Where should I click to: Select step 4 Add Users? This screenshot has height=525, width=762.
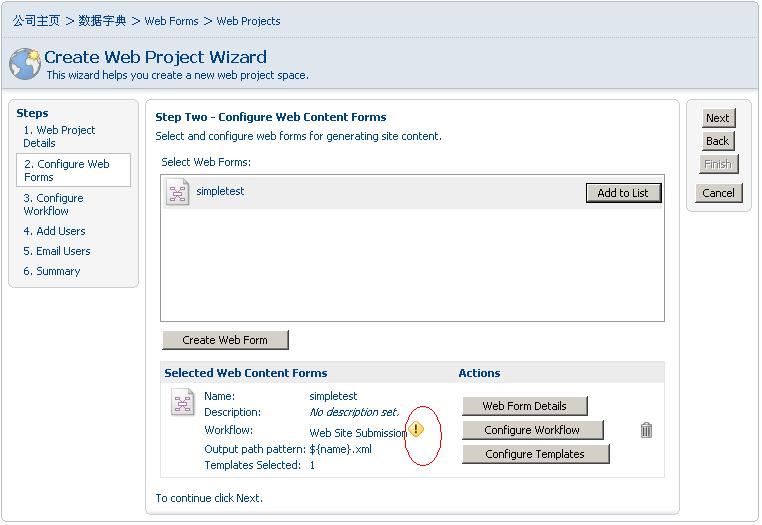[x=54, y=231]
